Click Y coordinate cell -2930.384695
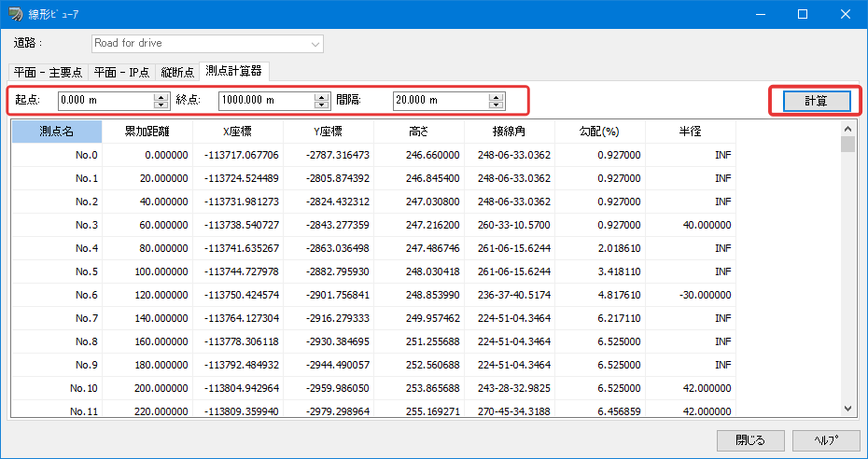The image size is (868, 459). tap(329, 341)
